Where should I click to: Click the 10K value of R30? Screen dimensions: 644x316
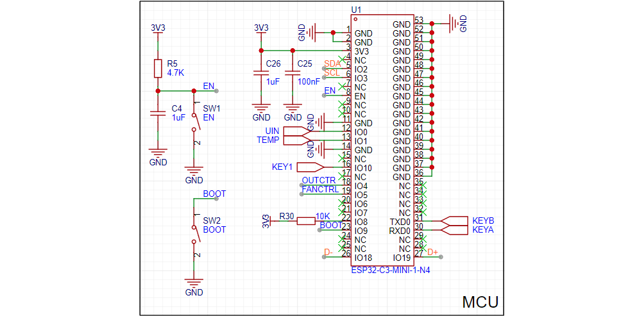tap(323, 216)
